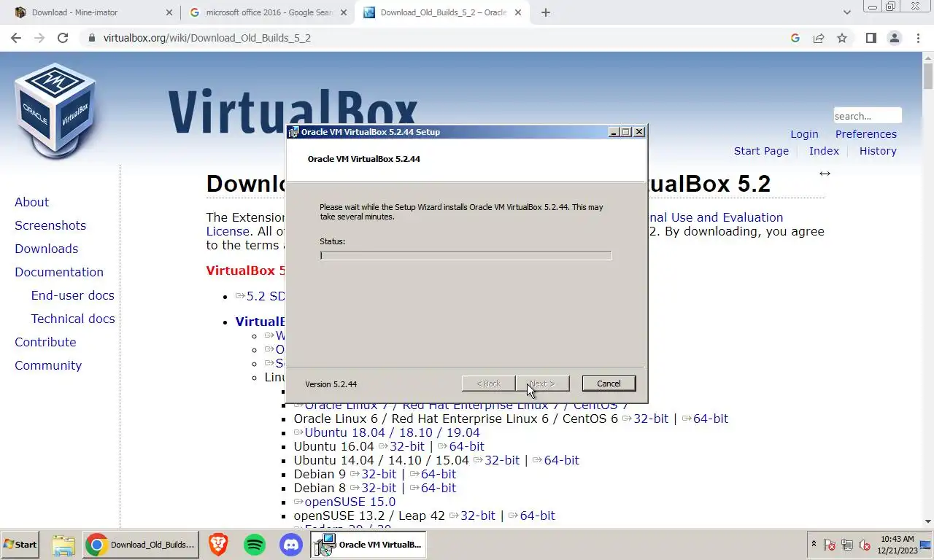
Task: Bookmark this page with the star icon
Action: [842, 38]
